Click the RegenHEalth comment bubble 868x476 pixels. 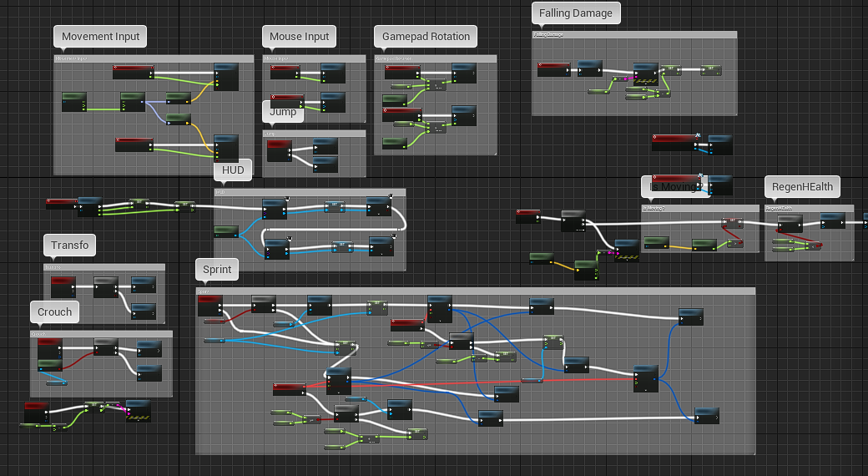tap(802, 187)
